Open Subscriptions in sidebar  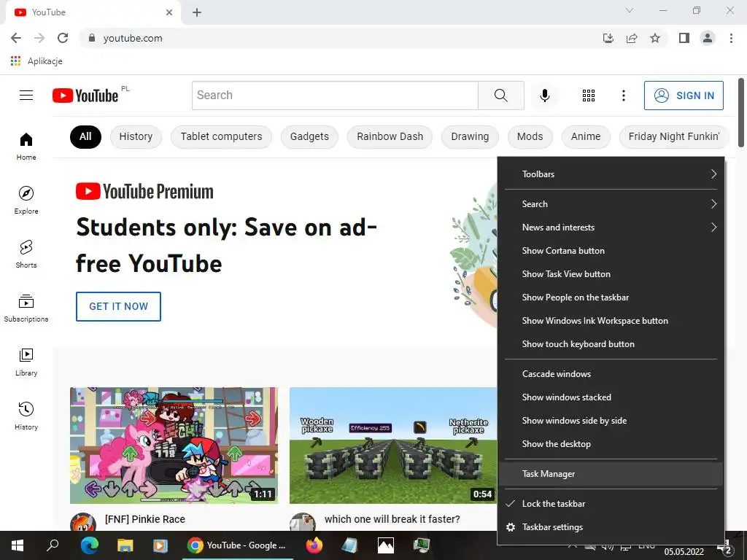(26, 308)
